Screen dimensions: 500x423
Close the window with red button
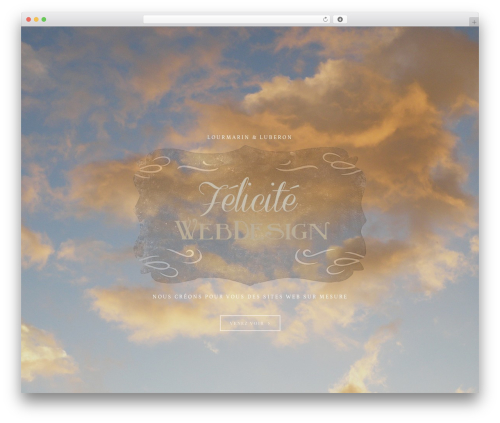point(29,20)
